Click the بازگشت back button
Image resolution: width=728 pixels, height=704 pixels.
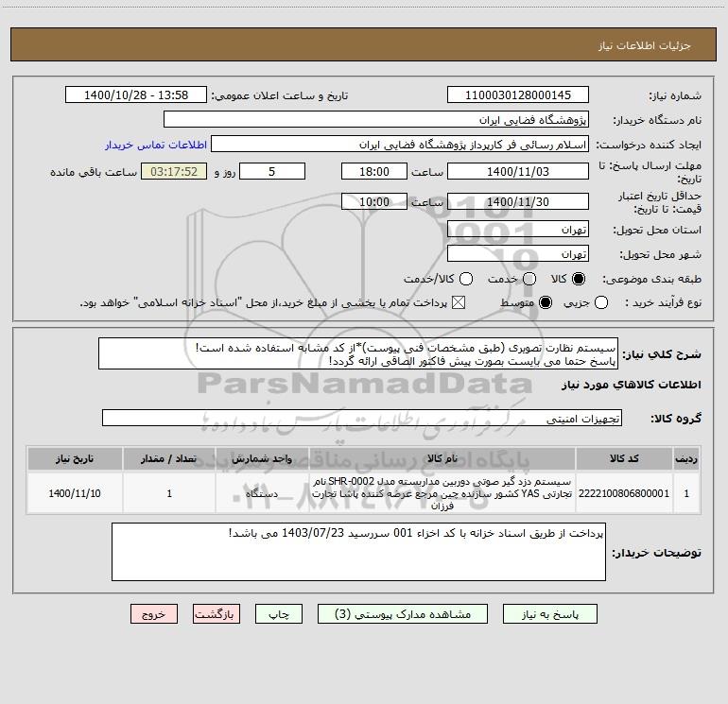[217, 614]
